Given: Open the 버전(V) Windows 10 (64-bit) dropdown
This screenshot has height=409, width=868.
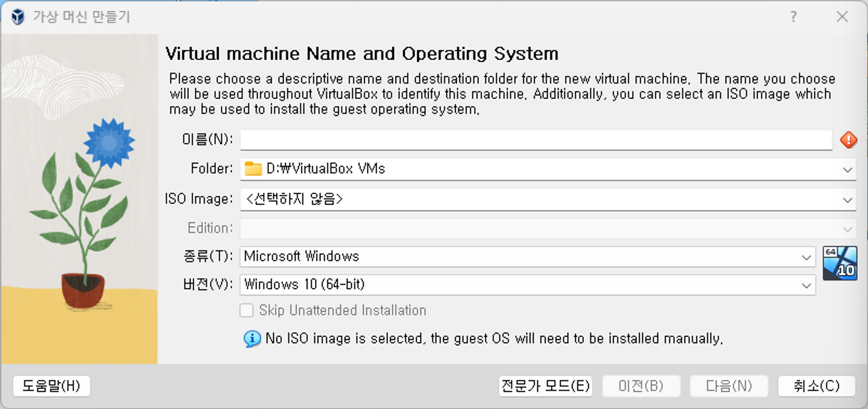Looking at the screenshot, I should [527, 285].
